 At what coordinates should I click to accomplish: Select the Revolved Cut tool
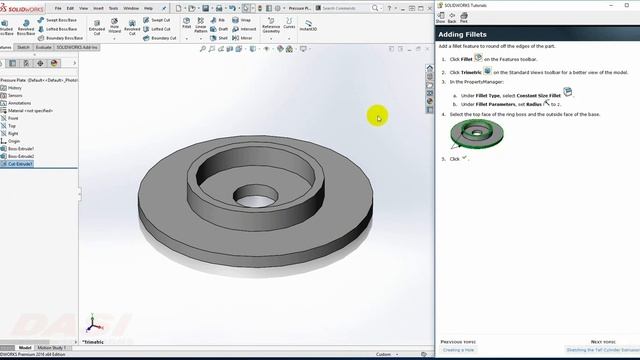(x=132, y=27)
